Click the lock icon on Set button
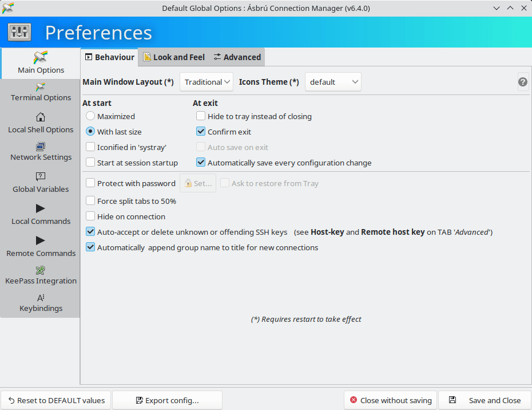532x410 pixels. [188, 183]
